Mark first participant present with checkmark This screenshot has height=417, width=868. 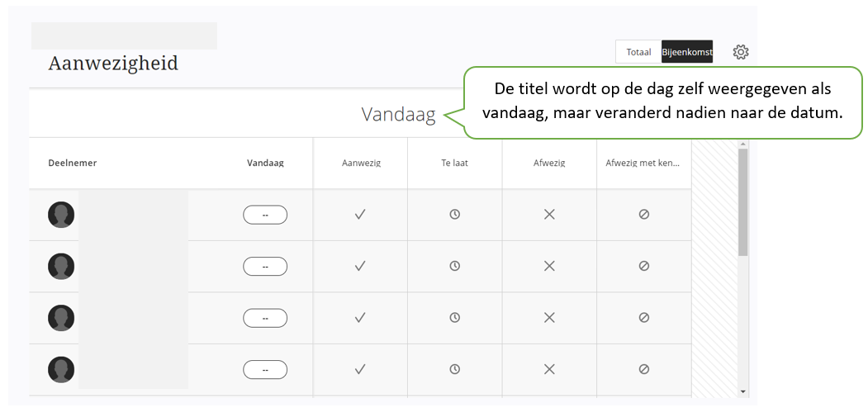pyautogui.click(x=360, y=215)
